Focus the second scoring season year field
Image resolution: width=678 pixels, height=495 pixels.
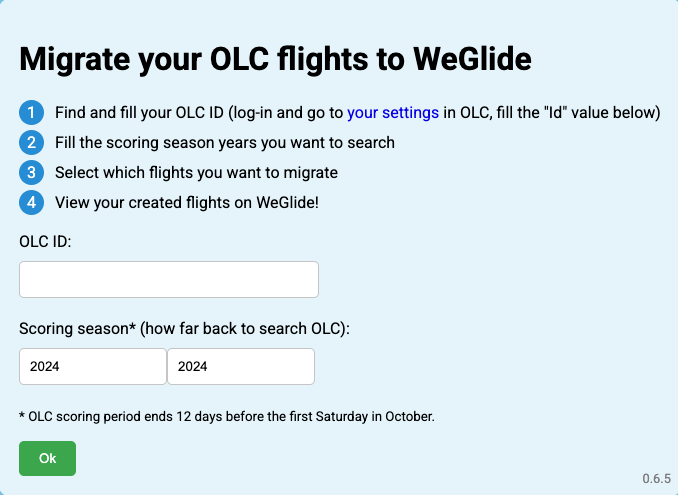pyautogui.click(x=241, y=366)
